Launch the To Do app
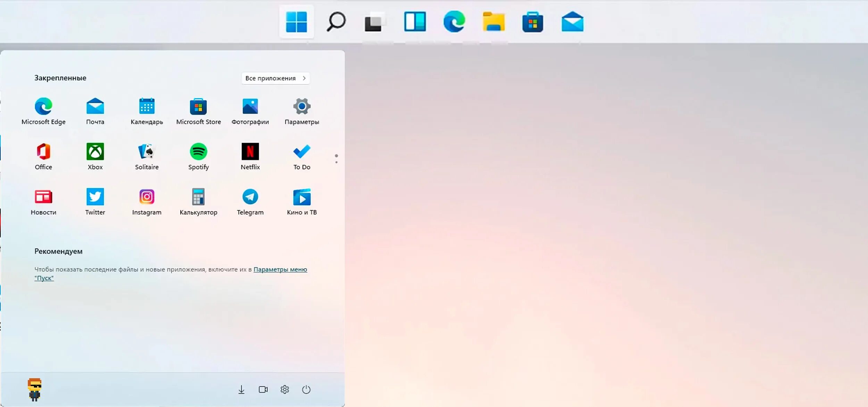This screenshot has height=407, width=868. point(301,152)
